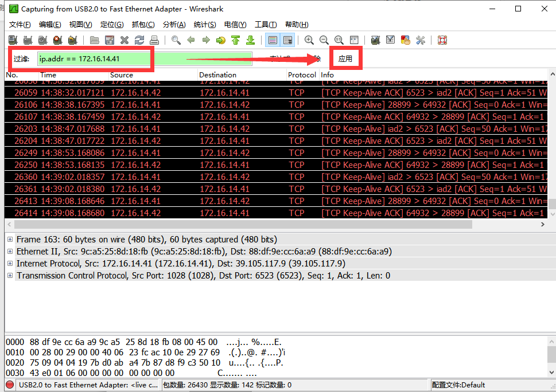Open the 视图(V) menu
Viewport: 556px width, 392px height.
point(80,25)
